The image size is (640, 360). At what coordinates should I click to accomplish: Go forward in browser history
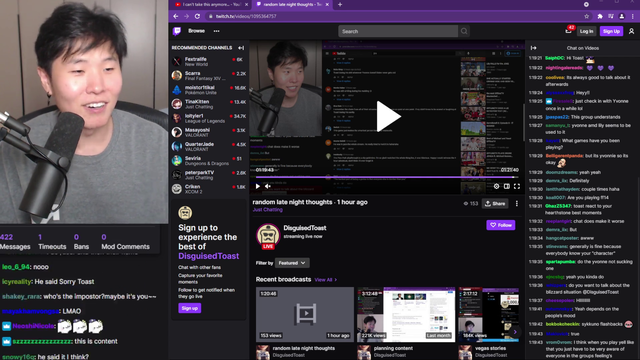tap(186, 16)
